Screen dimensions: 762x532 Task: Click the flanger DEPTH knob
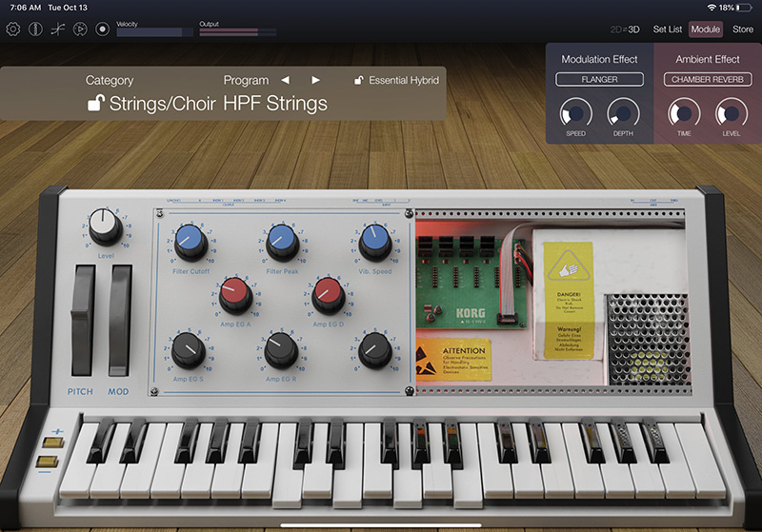pyautogui.click(x=623, y=113)
